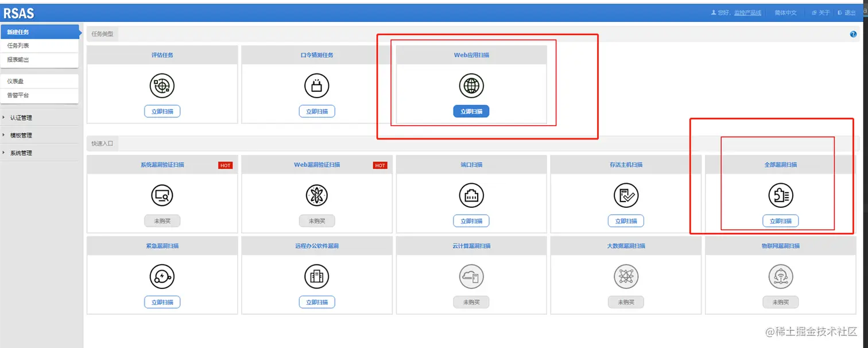Click the 任务类型 section label
Screen dimensions: 868x348
tap(102, 34)
